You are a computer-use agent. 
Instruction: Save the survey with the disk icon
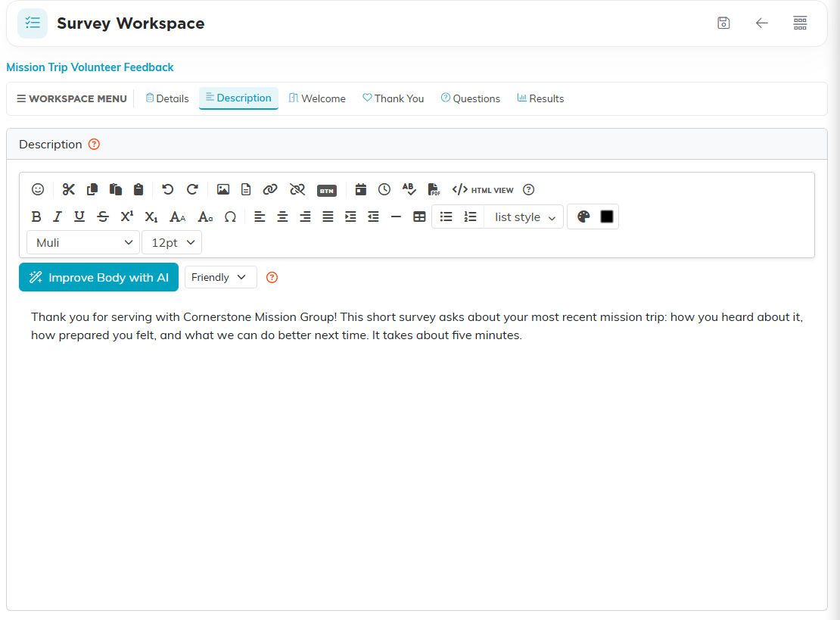[723, 23]
